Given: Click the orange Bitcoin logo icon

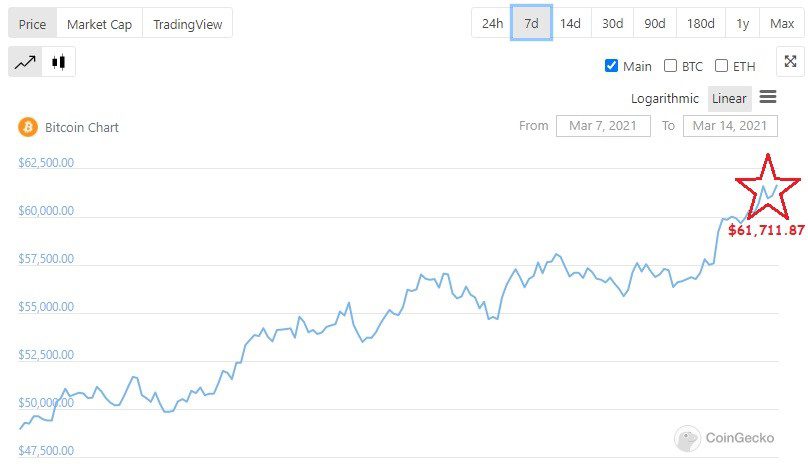Looking at the screenshot, I should point(28,127).
